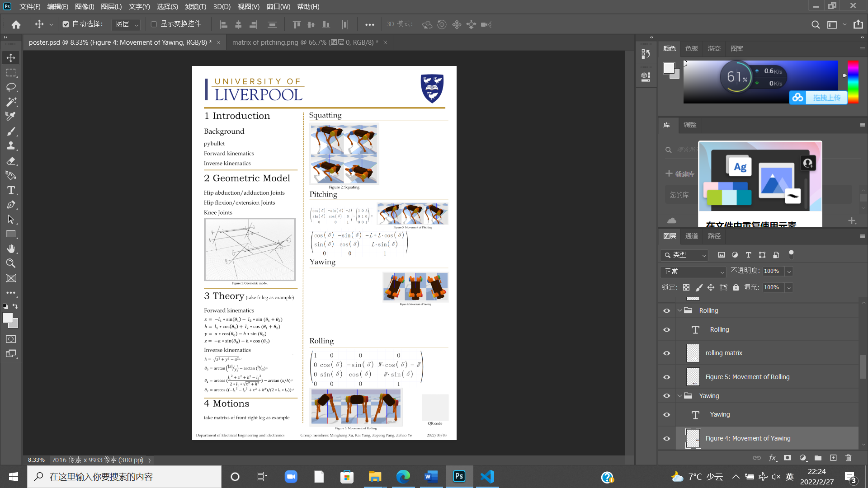Viewport: 868px width, 488px height.
Task: Click foreground color swatch in Color panel
Action: [669, 68]
